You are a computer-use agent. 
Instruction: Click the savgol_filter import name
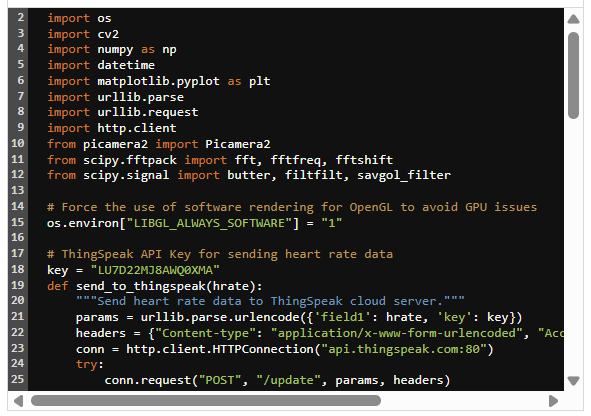[x=404, y=175]
